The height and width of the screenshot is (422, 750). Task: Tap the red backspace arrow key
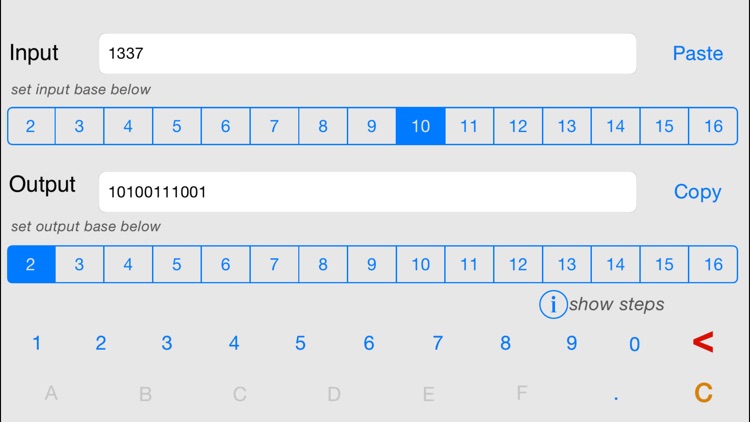(703, 342)
